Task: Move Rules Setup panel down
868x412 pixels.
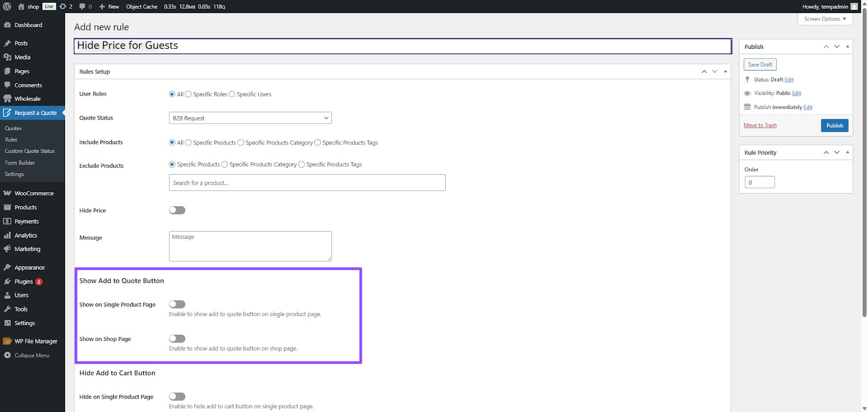Action: (715, 72)
